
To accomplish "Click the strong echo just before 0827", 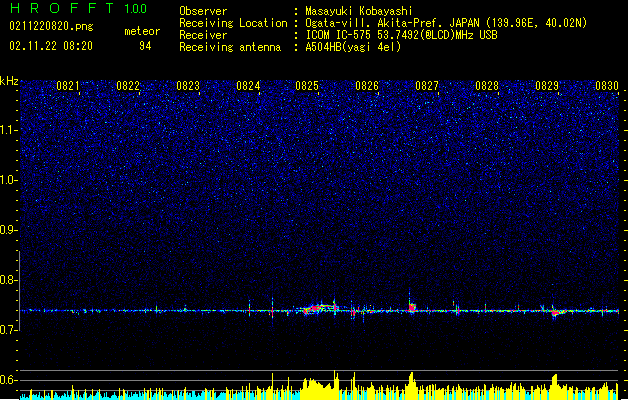I will 412,306.
